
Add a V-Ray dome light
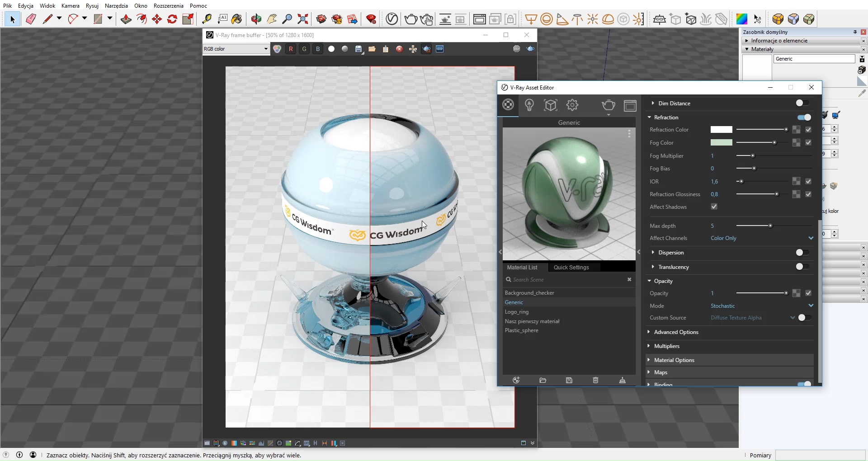(x=608, y=19)
